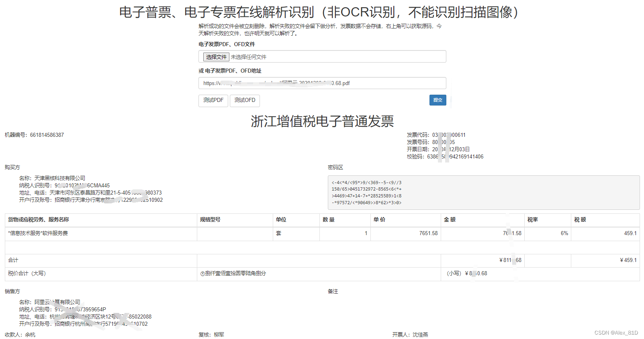Click the 销售方 section label
Screen dimensions: 644x339
click(x=12, y=291)
